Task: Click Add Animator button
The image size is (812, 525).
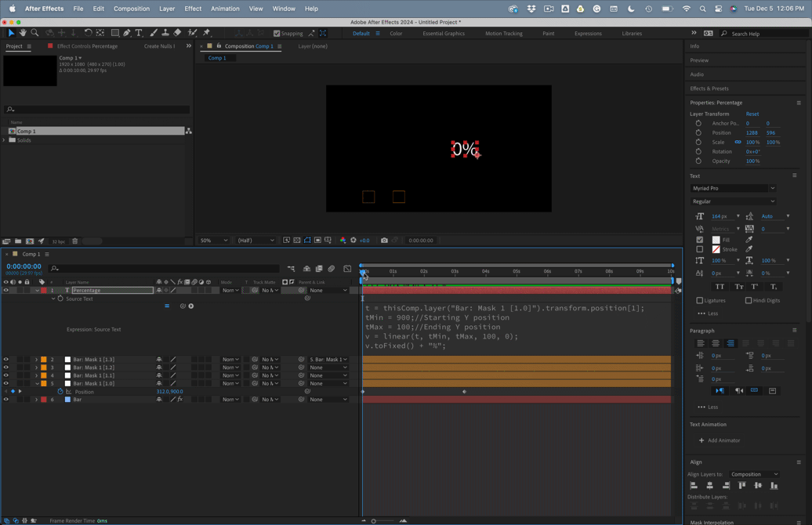Action: point(720,440)
